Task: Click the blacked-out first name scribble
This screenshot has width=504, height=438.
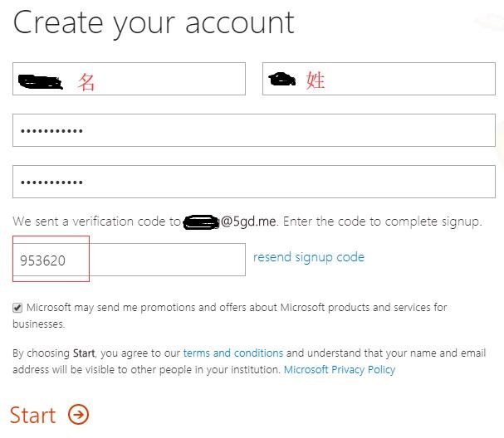Action: click(x=40, y=81)
